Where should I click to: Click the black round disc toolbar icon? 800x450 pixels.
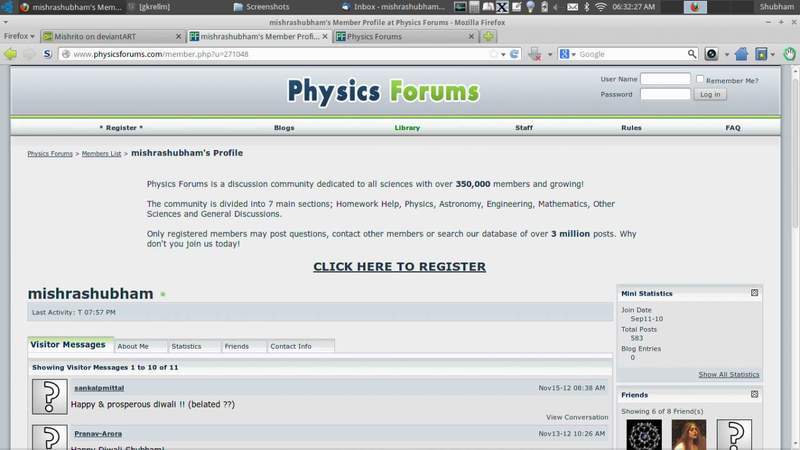point(711,54)
